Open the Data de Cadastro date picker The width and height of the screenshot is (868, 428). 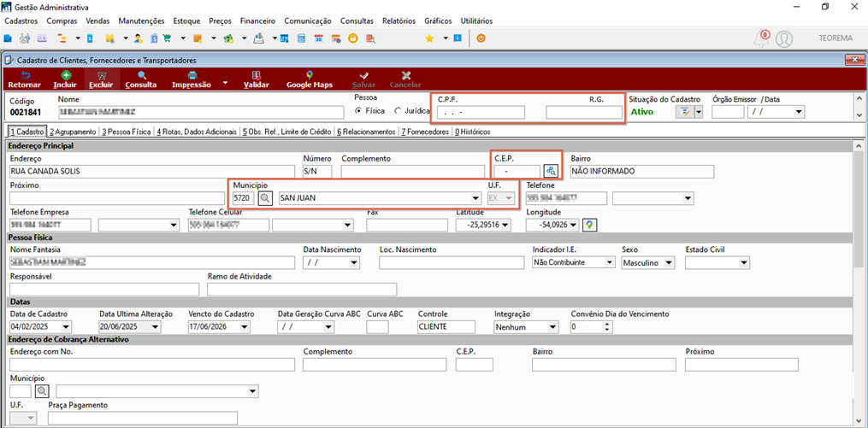(x=67, y=327)
